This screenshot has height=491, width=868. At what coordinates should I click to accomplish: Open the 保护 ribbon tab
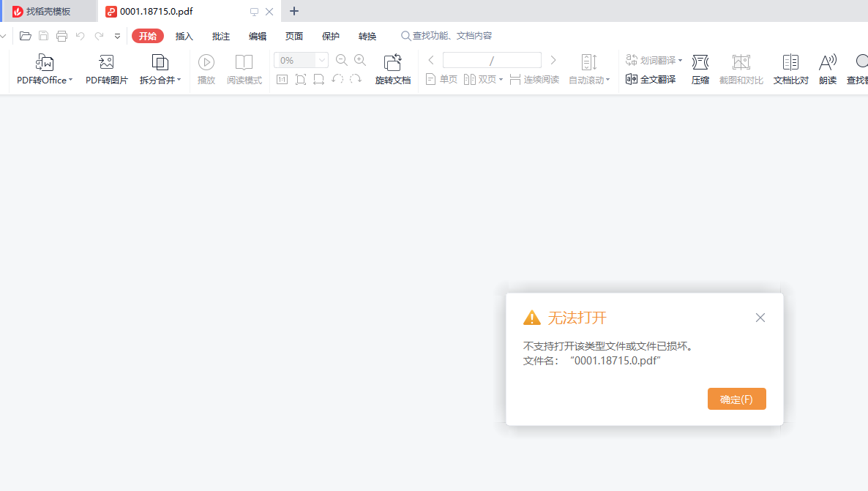[x=331, y=37]
